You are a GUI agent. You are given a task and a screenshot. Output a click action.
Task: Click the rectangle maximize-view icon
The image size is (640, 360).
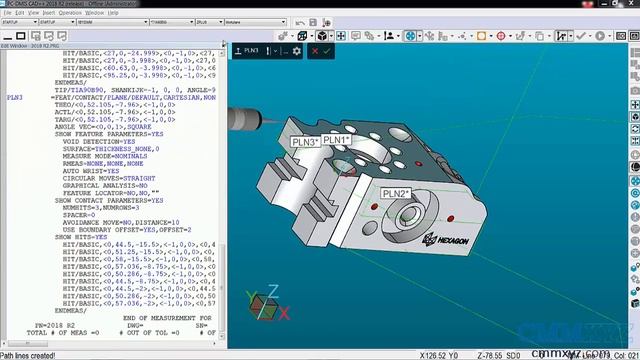click(20, 36)
